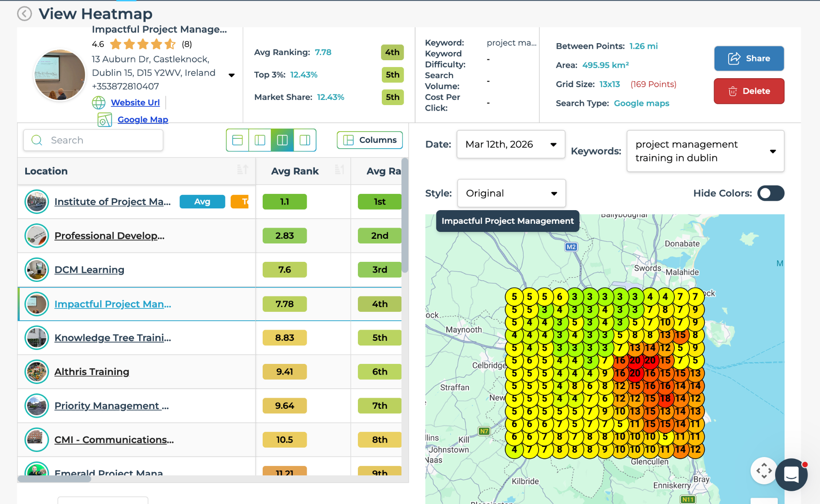Open Althris Training listing
820x504 pixels.
click(92, 372)
